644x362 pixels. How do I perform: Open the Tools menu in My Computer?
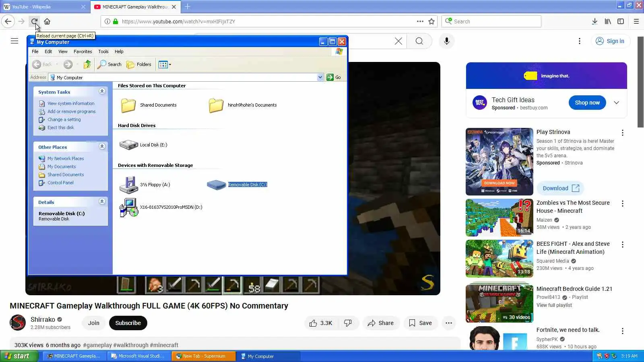click(x=103, y=51)
